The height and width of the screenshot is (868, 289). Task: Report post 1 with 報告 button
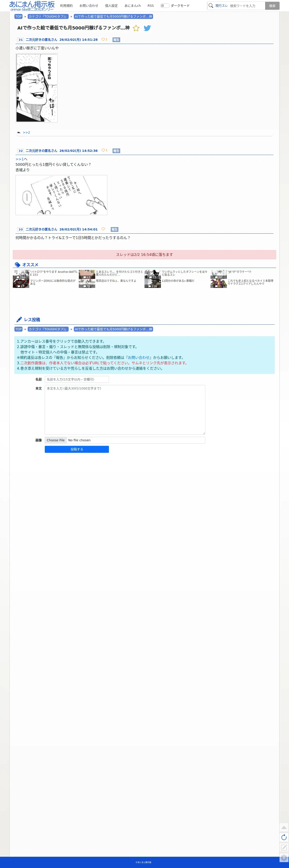[x=116, y=40]
